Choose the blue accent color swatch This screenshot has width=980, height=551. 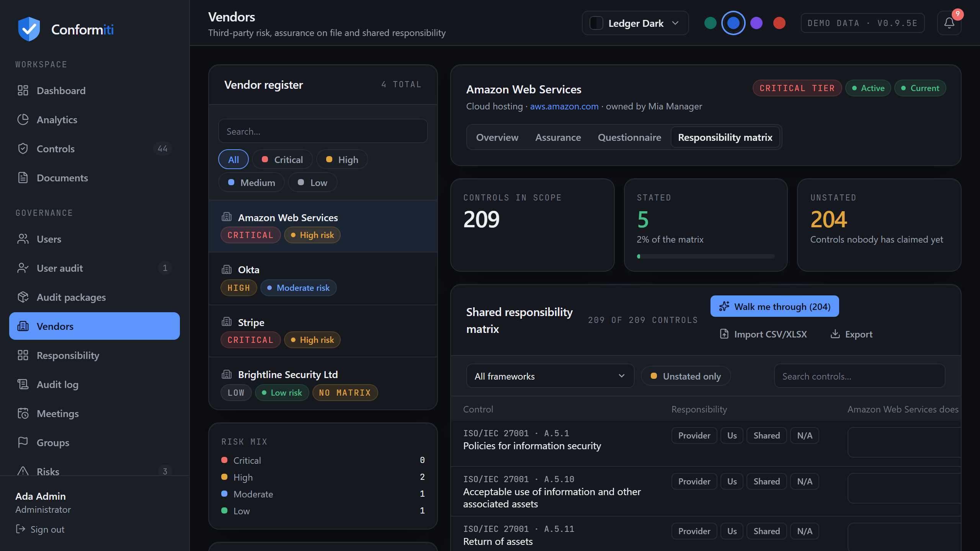pos(733,23)
